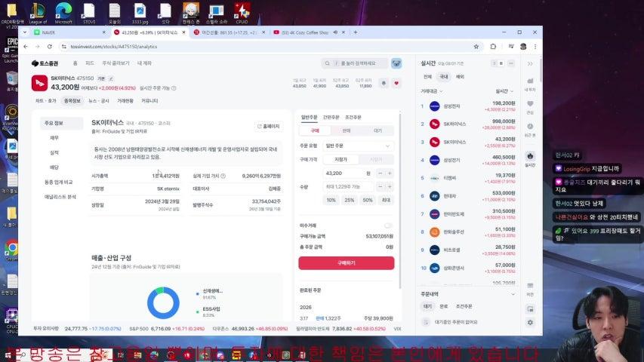Switch to the 차트·호가 tab
Viewport: 644px width, 362px height.
click(45, 100)
